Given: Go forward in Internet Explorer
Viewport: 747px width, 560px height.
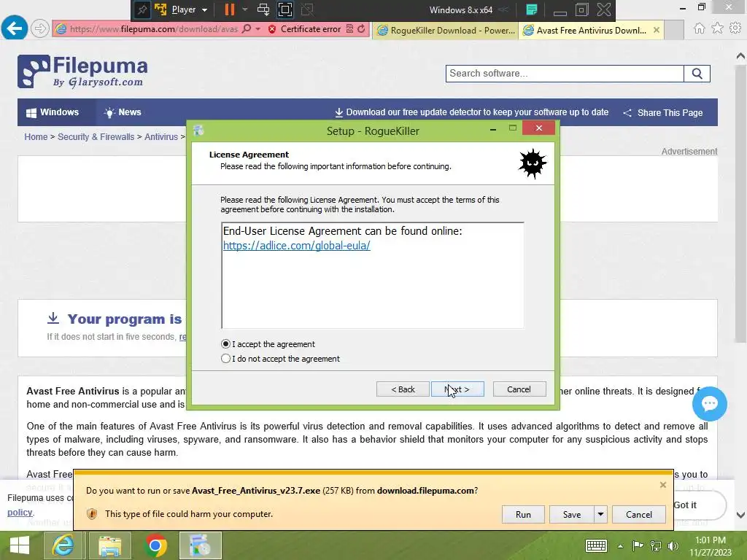Looking at the screenshot, I should (x=40, y=28).
